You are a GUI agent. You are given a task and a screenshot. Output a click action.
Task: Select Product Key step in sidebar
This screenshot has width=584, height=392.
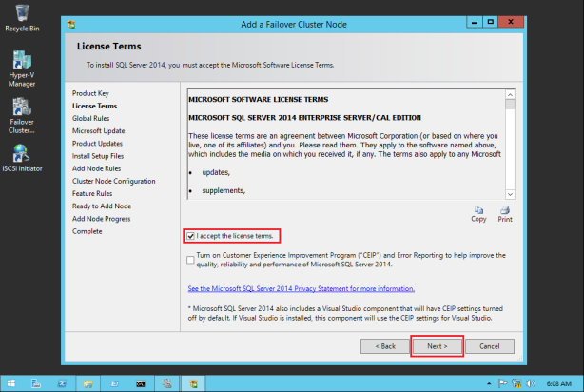click(x=90, y=93)
